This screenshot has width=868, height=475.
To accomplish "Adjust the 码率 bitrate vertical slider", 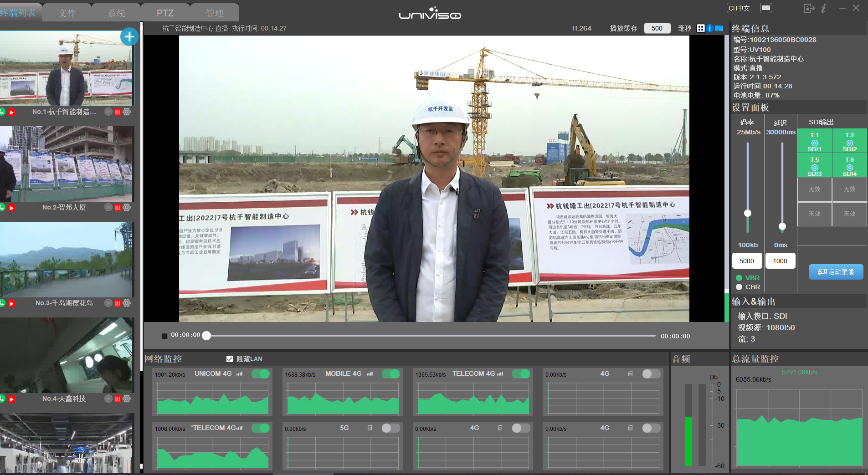I will [x=748, y=213].
